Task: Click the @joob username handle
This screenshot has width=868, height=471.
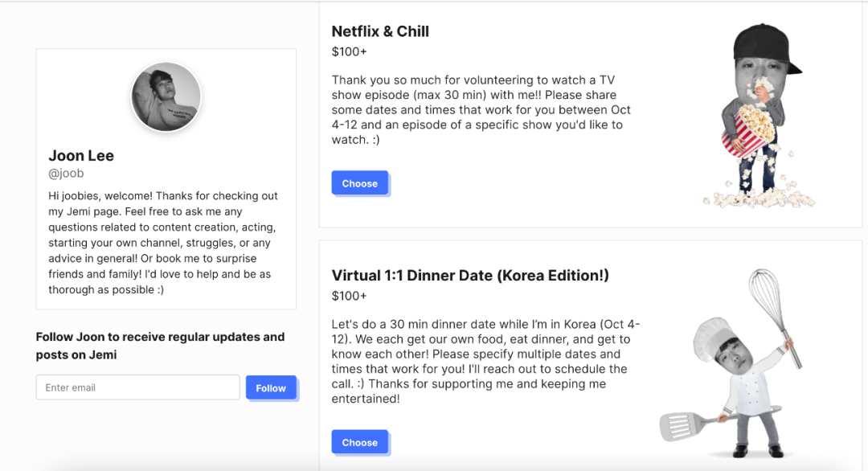Action: pos(66,174)
